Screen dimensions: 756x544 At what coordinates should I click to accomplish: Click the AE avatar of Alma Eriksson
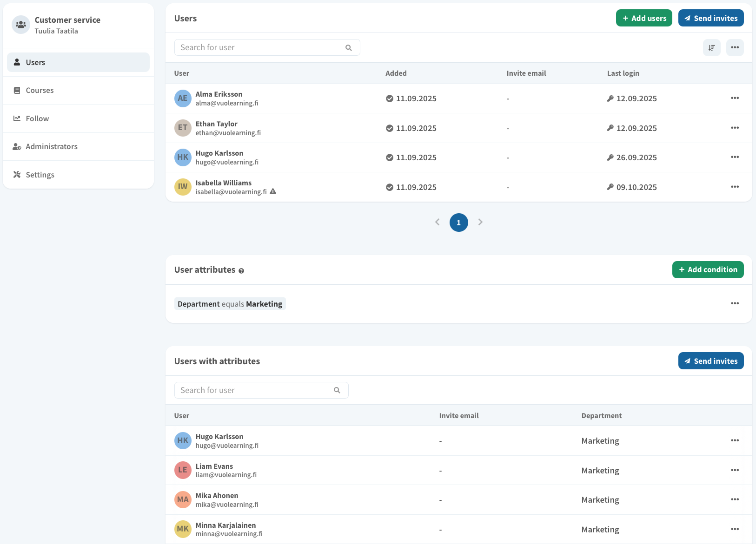point(183,98)
